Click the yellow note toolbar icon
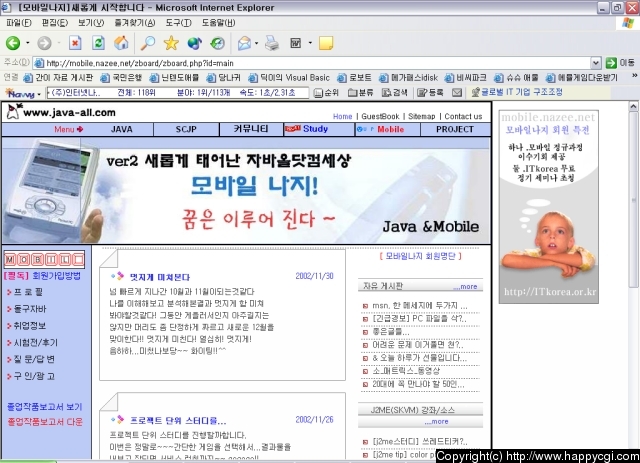Screen dimensions: 640x463 (326, 43)
